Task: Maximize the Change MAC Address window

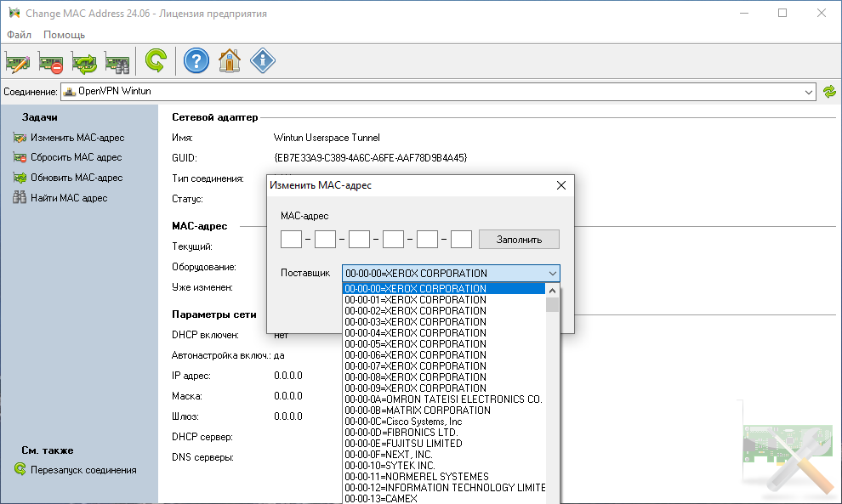Action: coord(782,13)
